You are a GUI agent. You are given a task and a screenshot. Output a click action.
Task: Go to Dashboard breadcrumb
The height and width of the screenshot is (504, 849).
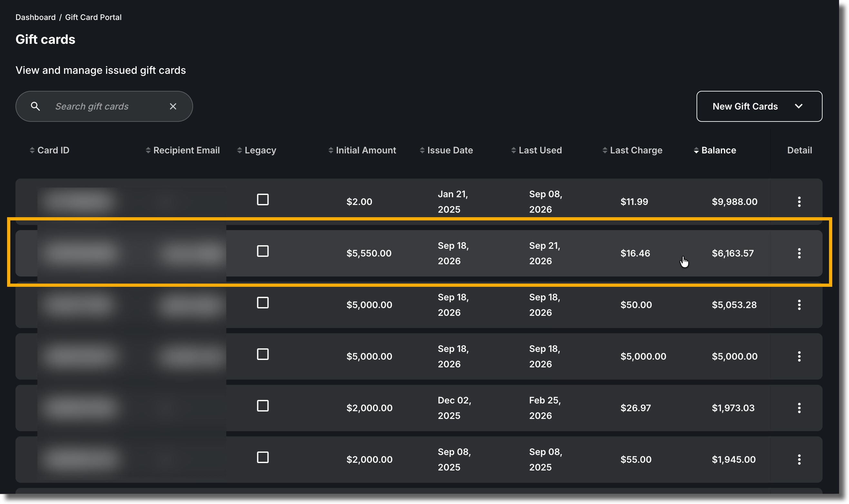(x=36, y=17)
